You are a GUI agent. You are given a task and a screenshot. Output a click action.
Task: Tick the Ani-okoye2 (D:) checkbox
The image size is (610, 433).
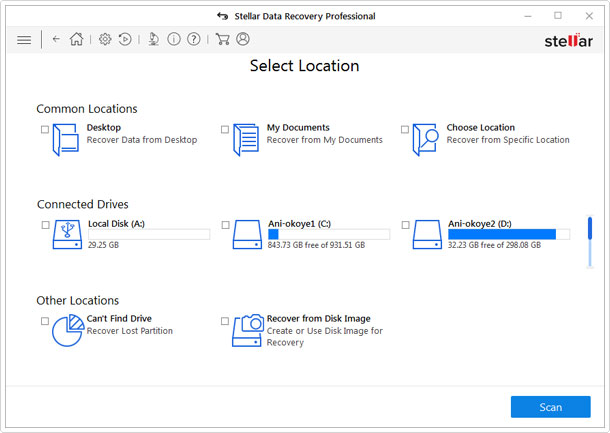[x=406, y=225]
